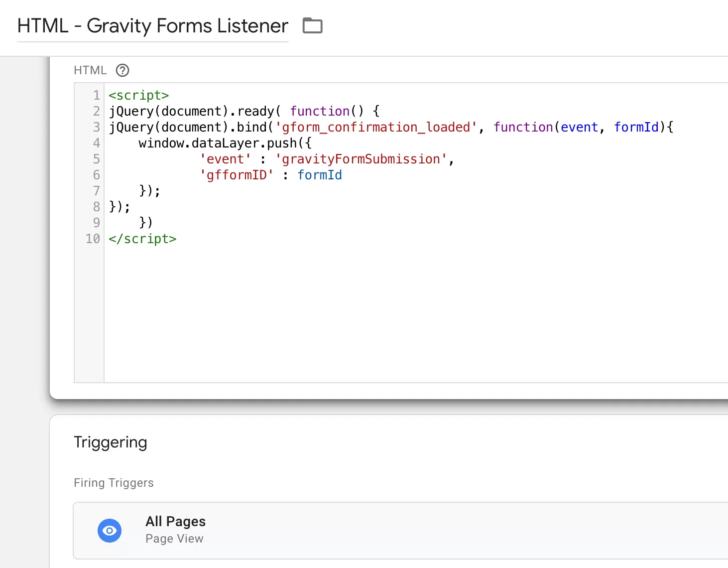728x568 pixels.
Task: Click the opening <script> tag on line 1
Action: point(139,95)
